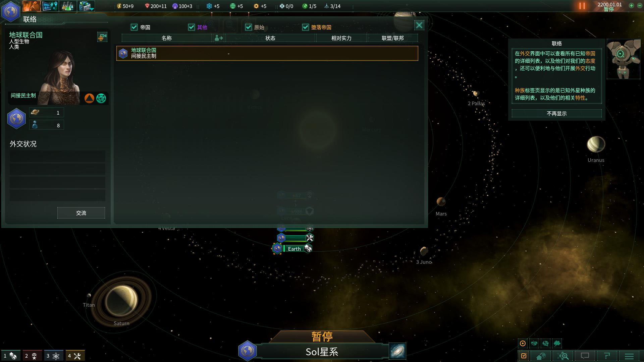Toggle the 帝国 empire filter checkbox
The width and height of the screenshot is (644, 362).
coord(135,27)
